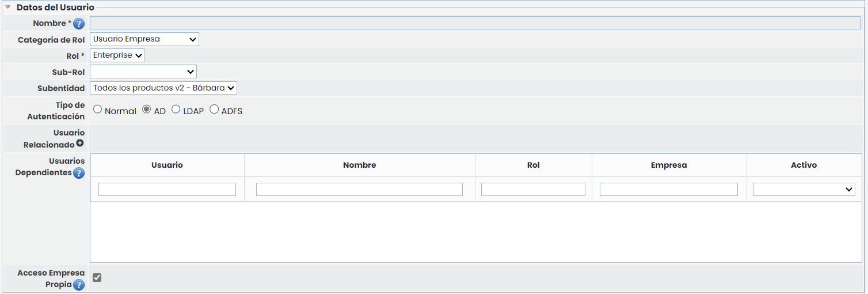
Task: Choose the AD authentication radio button
Action: pyautogui.click(x=147, y=110)
